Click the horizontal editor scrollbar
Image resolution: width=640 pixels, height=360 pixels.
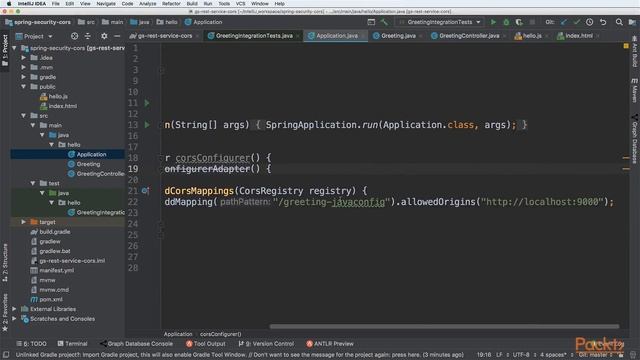coord(444,327)
